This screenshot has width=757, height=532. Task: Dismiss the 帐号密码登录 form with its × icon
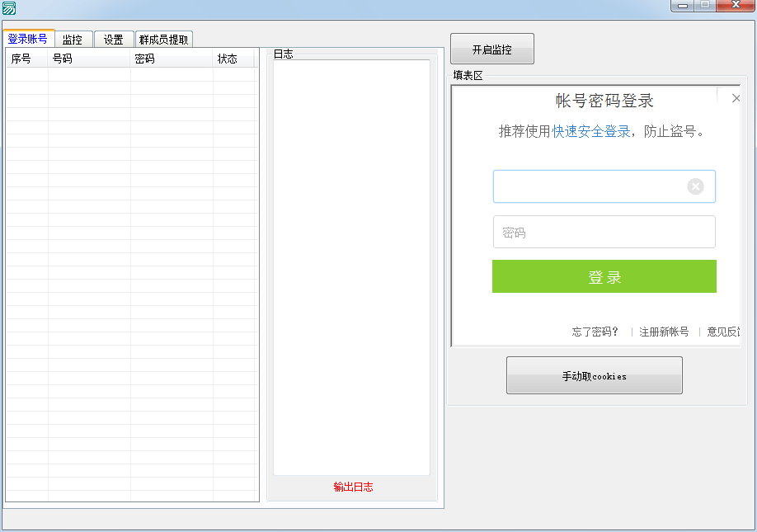736,97
